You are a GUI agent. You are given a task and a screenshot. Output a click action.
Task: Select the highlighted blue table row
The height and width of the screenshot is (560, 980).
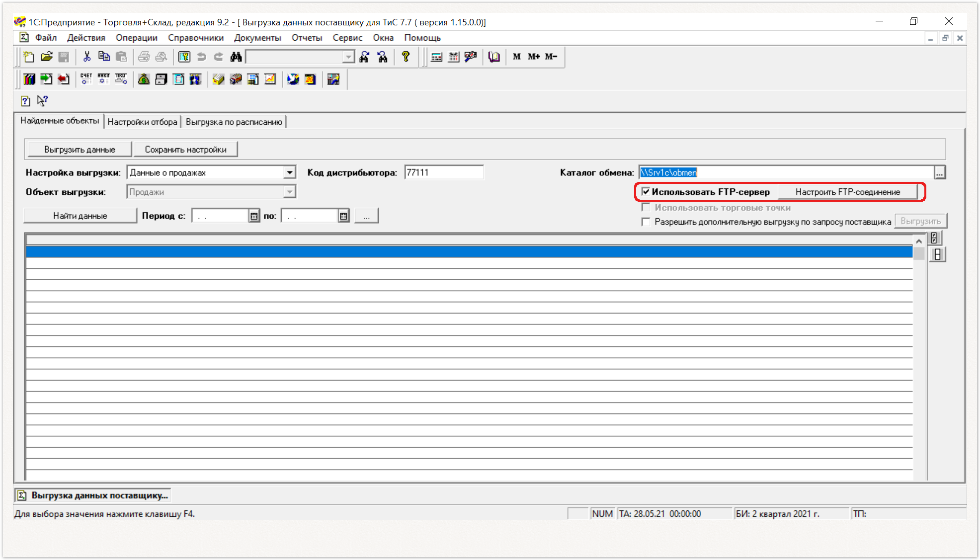click(x=469, y=252)
